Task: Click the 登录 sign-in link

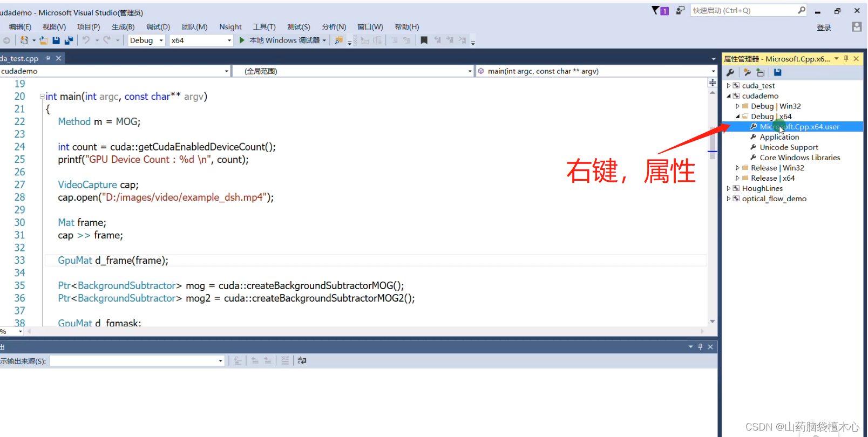Action: [x=824, y=28]
